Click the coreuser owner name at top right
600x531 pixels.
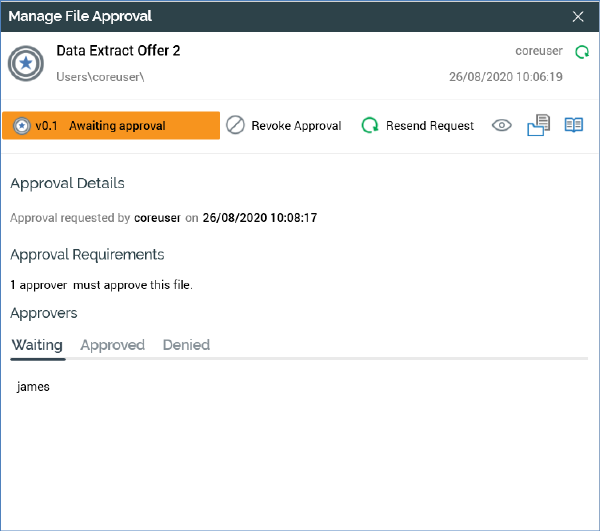click(x=539, y=51)
